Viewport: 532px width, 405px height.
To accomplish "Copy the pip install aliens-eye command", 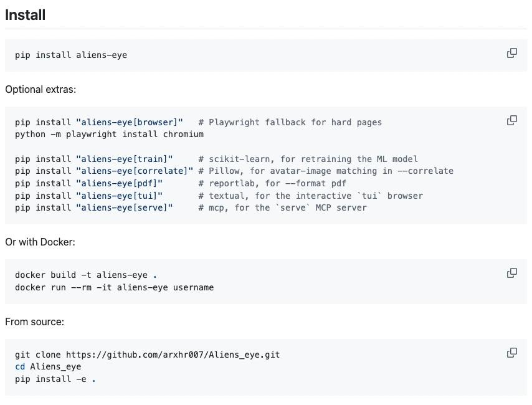I will (511, 54).
